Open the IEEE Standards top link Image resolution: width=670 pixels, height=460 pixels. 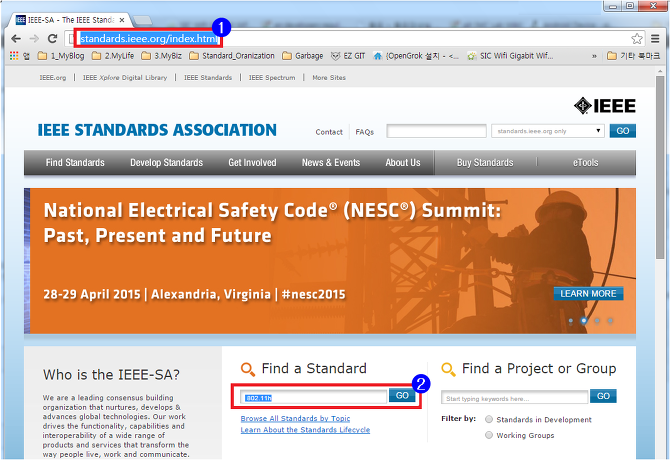point(208,78)
